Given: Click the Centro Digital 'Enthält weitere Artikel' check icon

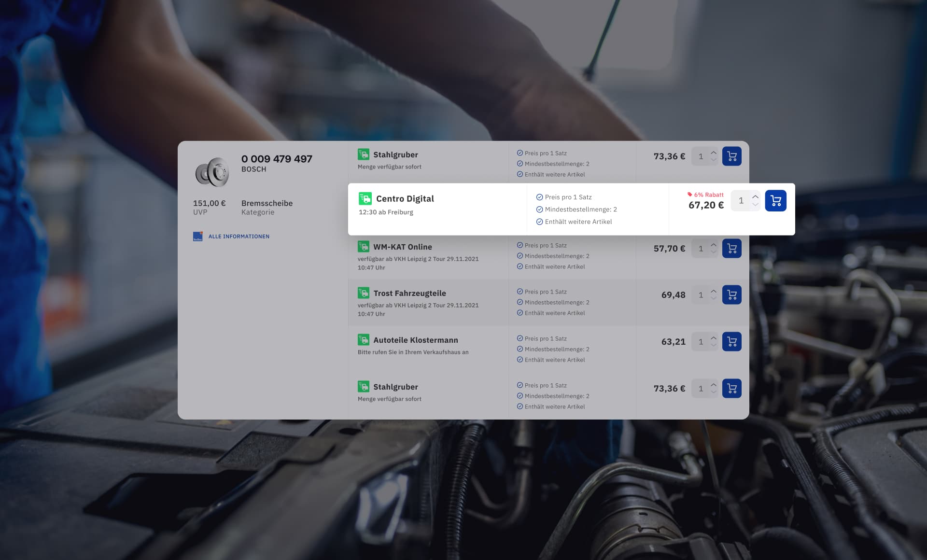Looking at the screenshot, I should [539, 222].
